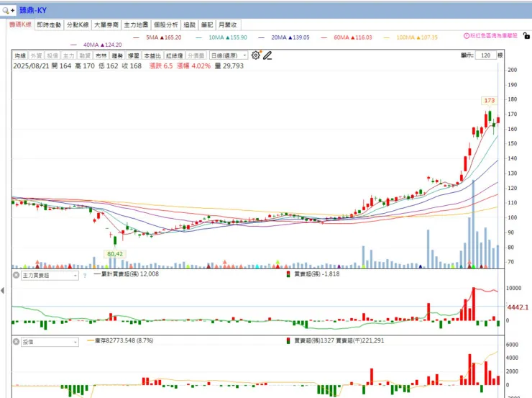Toggle the 本益比 P/E overlay

[152, 55]
